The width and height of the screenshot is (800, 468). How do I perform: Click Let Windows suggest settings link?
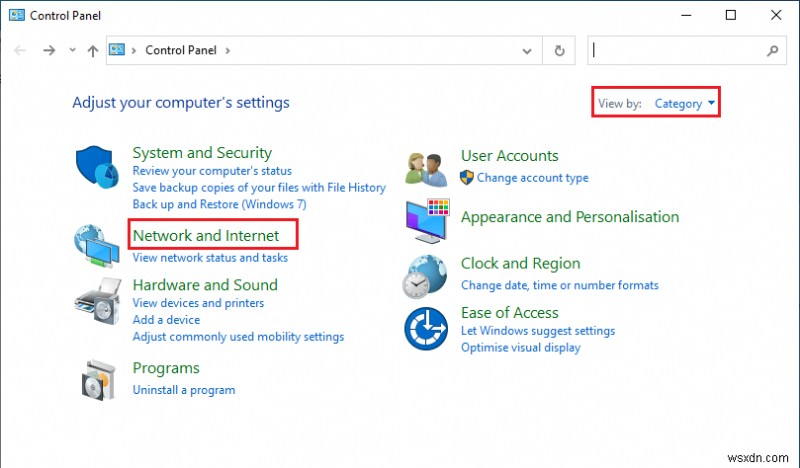point(538,331)
